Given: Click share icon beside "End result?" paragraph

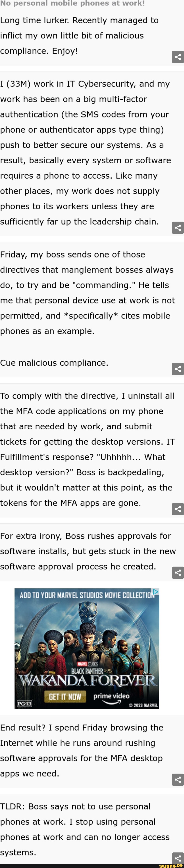Looking at the screenshot, I should click(x=178, y=779).
